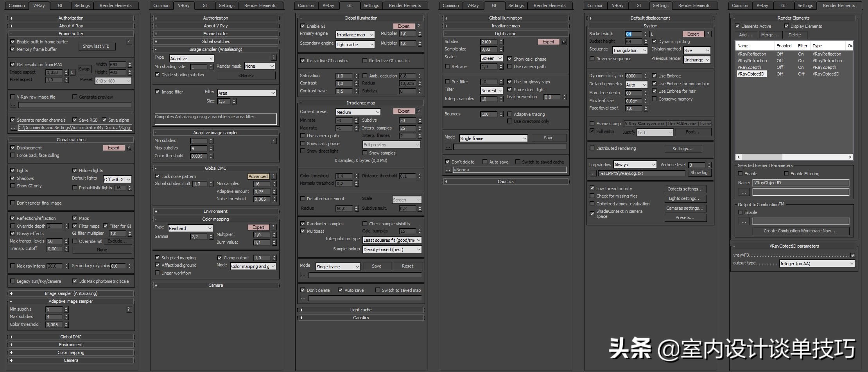Check the Distributed rendering option
This screenshot has width=868, height=372.
pyautogui.click(x=592, y=148)
